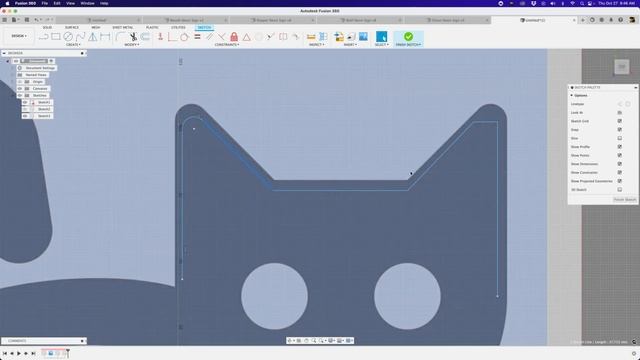Select Sketch1 in the browser tree
Viewport: 640px width, 360px height.
click(44, 102)
